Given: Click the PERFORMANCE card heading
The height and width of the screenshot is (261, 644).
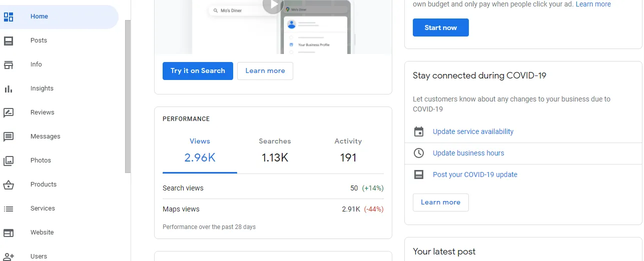Looking at the screenshot, I should coord(186,119).
